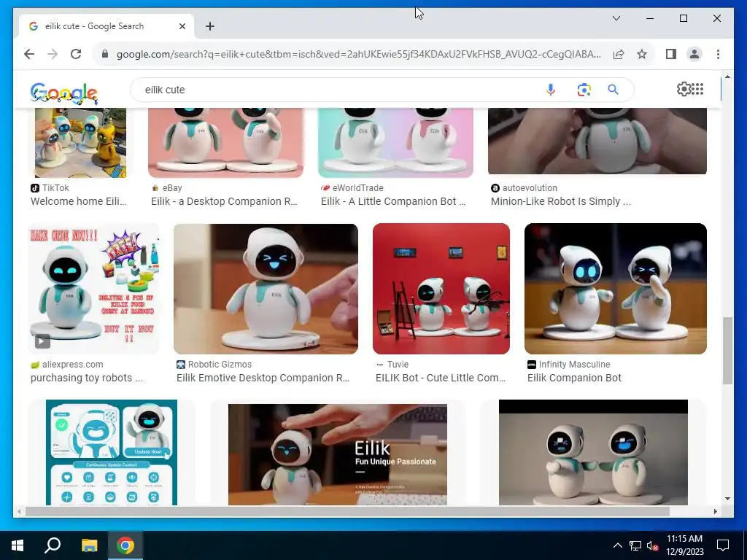This screenshot has width=747, height=560.
Task: Close the eilik cute Google Search tab
Action: [182, 26]
